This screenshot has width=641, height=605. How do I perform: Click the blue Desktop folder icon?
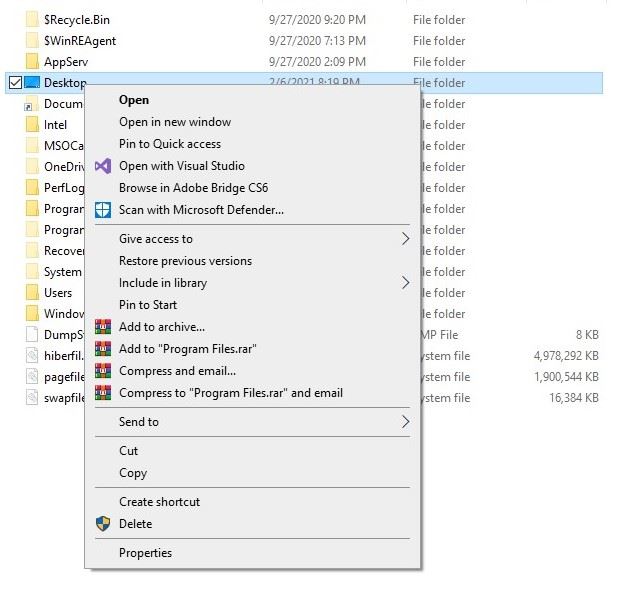tap(32, 83)
